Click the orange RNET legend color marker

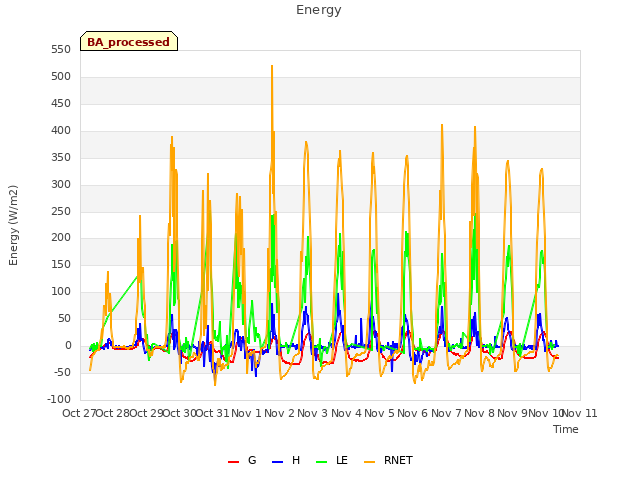tap(369, 462)
